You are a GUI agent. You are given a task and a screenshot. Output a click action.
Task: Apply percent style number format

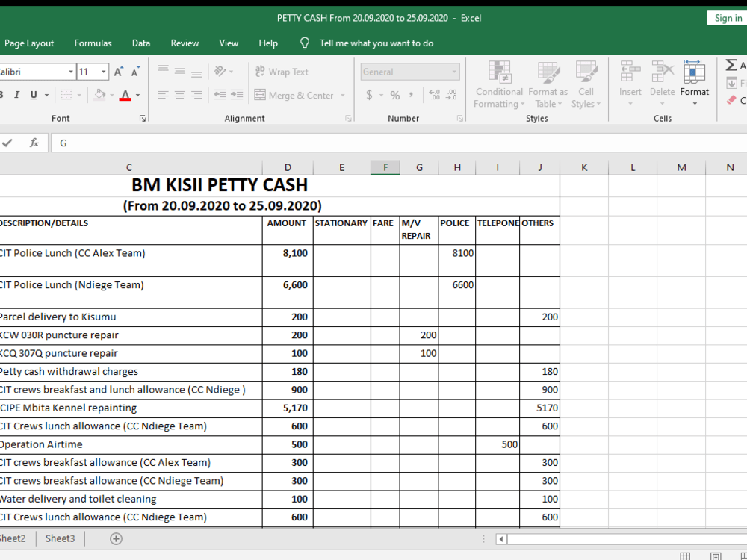(395, 95)
